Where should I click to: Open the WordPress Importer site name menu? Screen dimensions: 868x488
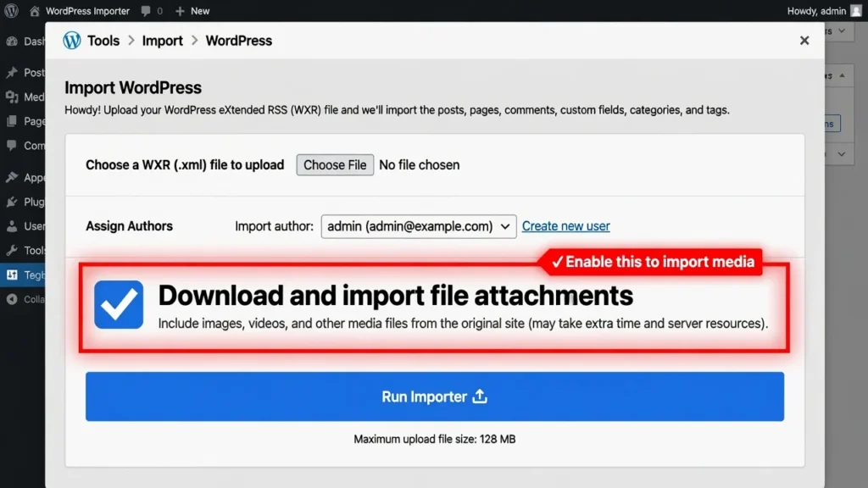tap(87, 11)
